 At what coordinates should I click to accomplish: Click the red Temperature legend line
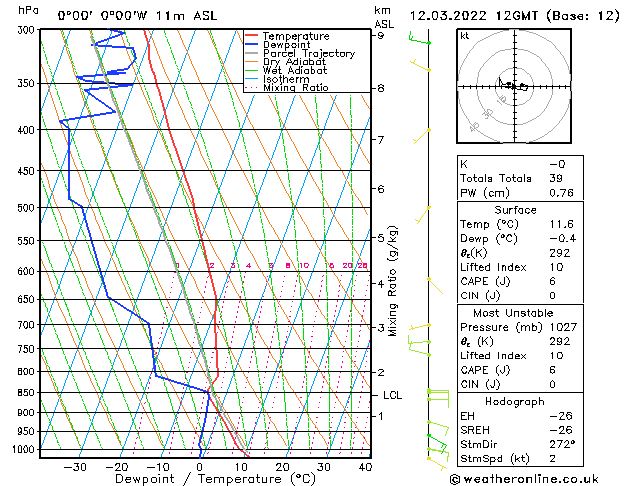[x=252, y=36]
